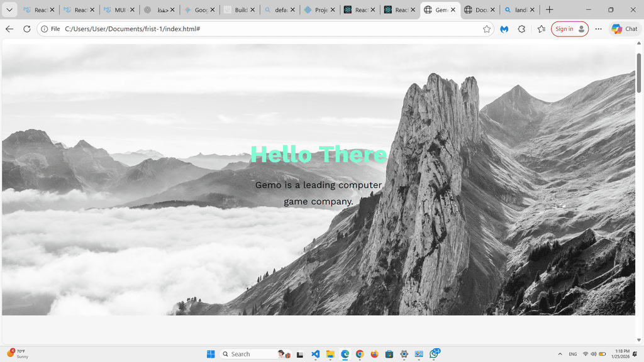Open a new tab with plus button

point(550,10)
